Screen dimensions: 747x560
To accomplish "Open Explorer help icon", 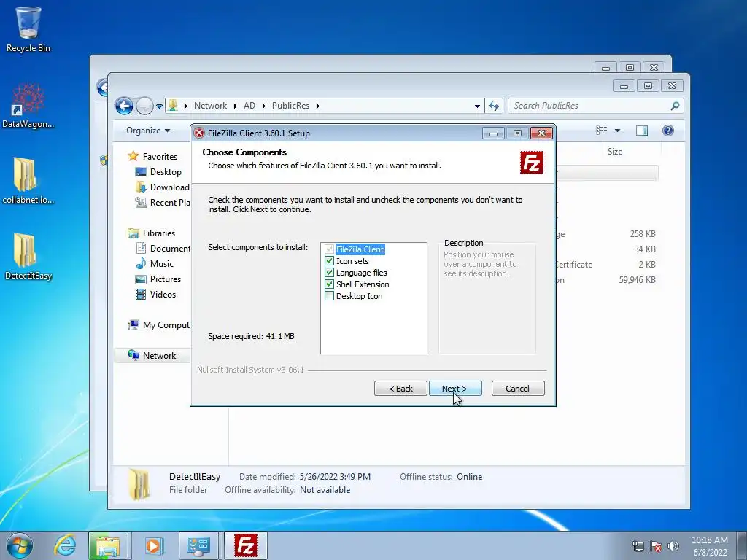I will click(x=668, y=131).
